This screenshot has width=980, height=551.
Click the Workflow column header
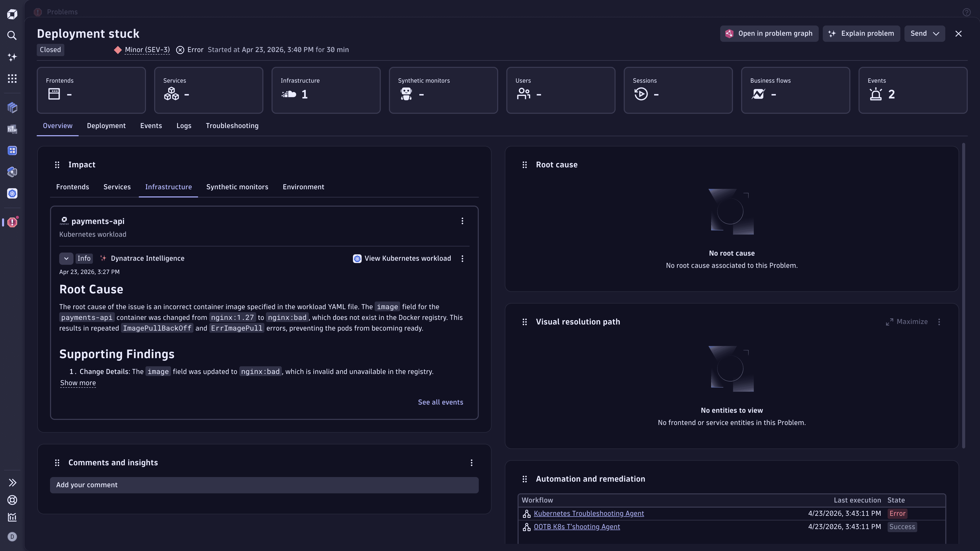[537, 500]
